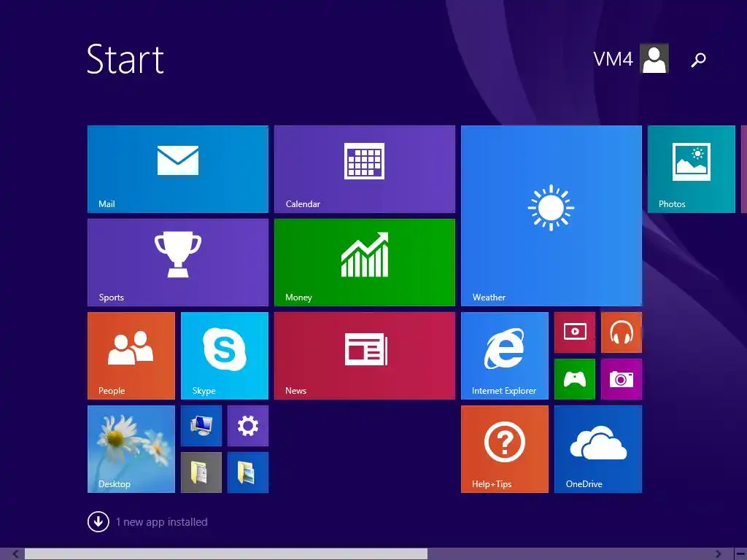Launch the Skype tile

pyautogui.click(x=225, y=356)
